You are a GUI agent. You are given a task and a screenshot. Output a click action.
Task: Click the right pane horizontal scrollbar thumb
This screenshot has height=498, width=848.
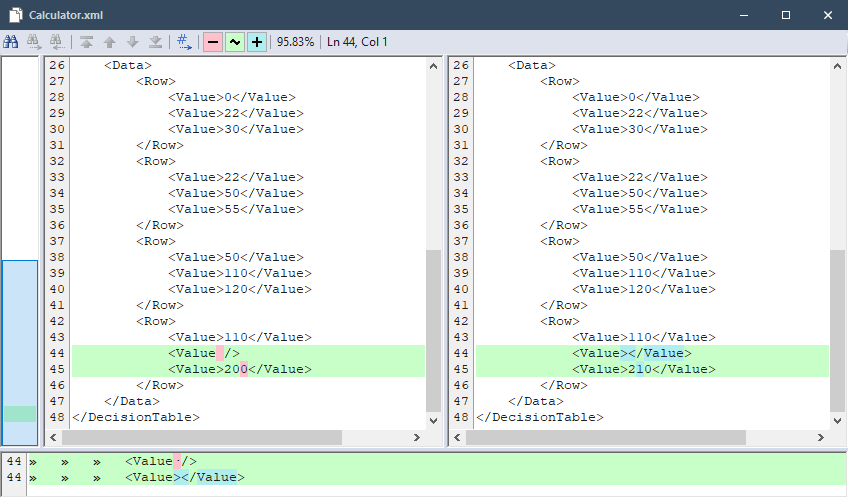coord(606,437)
